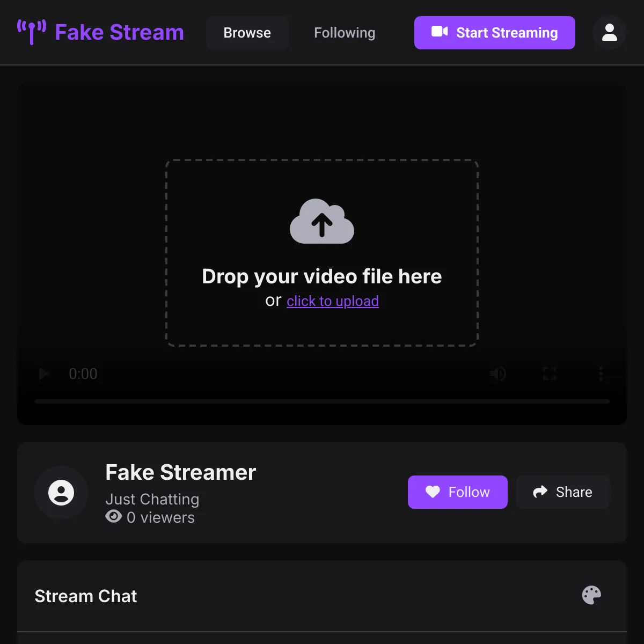Open the chat color palette icon

point(591,595)
